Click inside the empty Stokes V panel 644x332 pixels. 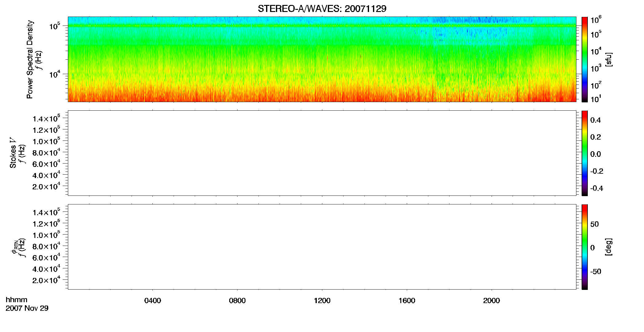(322, 153)
